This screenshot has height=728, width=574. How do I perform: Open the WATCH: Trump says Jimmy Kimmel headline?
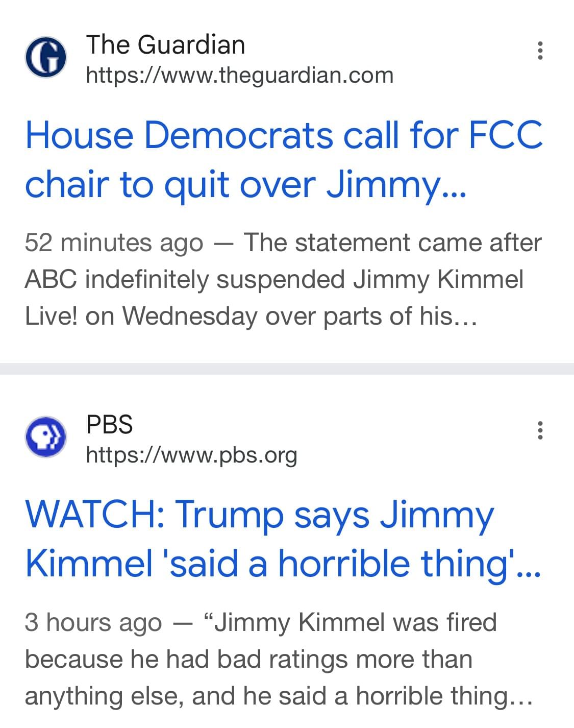click(283, 539)
